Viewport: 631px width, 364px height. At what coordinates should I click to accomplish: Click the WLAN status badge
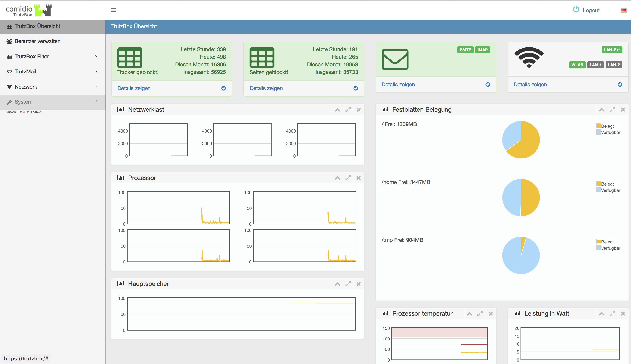point(577,65)
